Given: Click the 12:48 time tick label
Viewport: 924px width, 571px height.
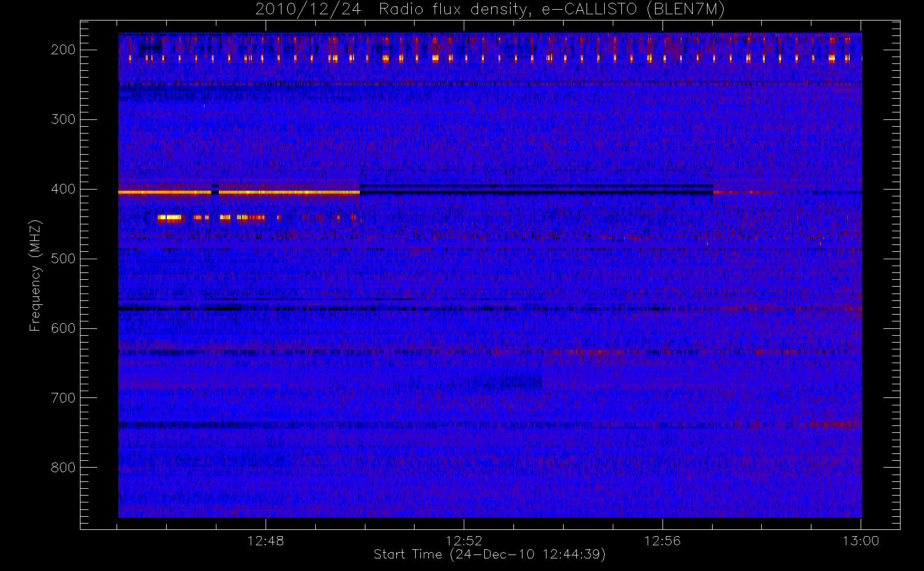Looking at the screenshot, I should 266,541.
